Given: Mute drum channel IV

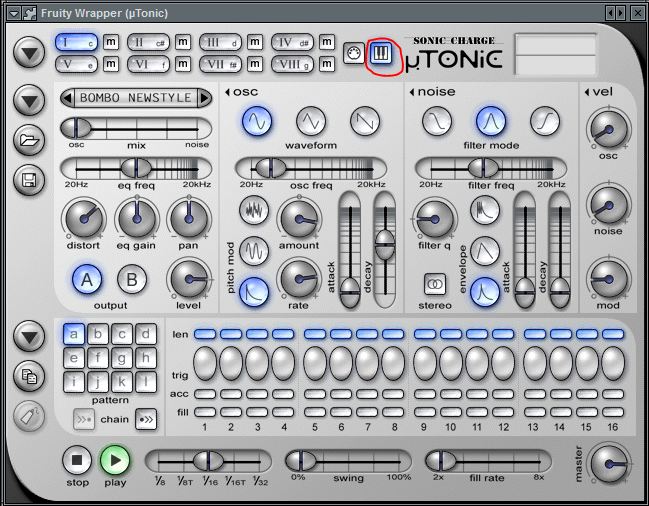Looking at the screenshot, I should (x=327, y=42).
